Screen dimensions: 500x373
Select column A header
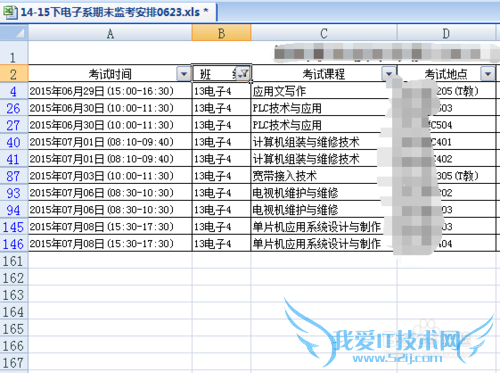click(x=110, y=33)
